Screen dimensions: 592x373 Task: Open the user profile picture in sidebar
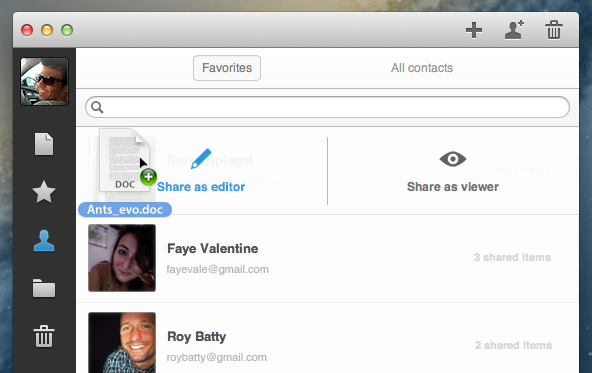tap(45, 81)
